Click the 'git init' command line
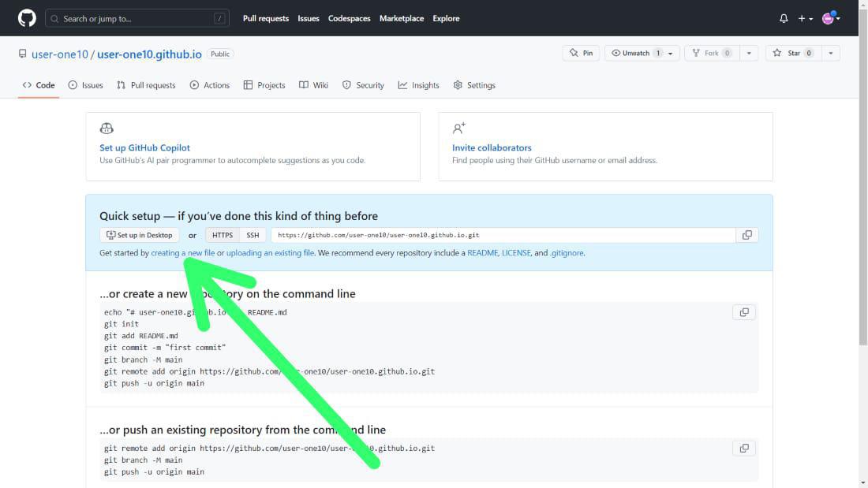This screenshot has width=868, height=488. (122, 324)
